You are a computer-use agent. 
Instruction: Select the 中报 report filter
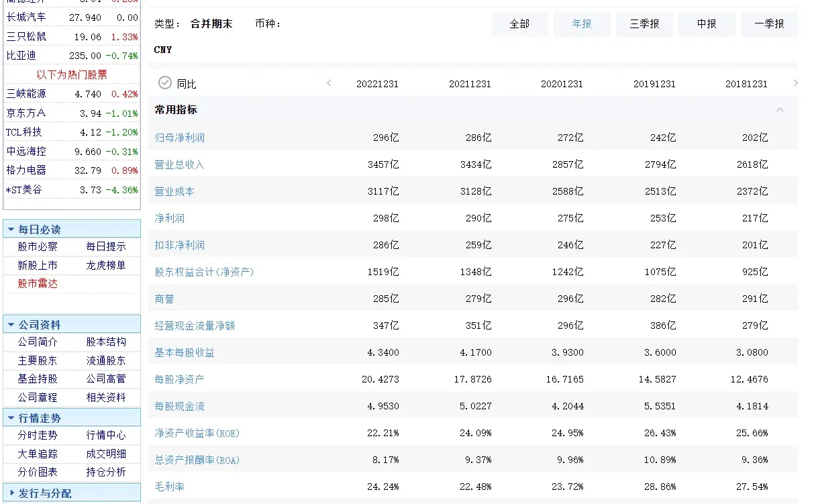coord(706,23)
